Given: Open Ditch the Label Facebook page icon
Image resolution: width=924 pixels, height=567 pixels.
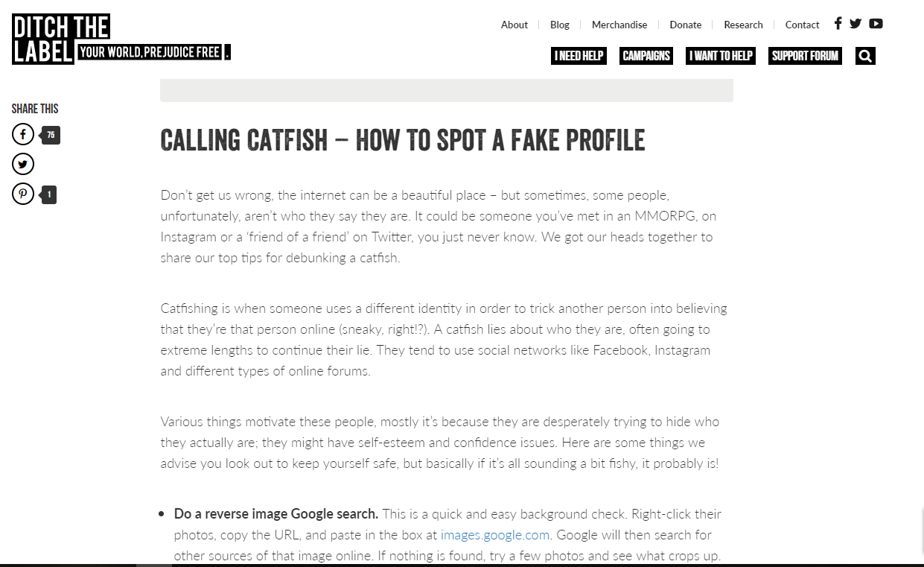Looking at the screenshot, I should coord(838,23).
